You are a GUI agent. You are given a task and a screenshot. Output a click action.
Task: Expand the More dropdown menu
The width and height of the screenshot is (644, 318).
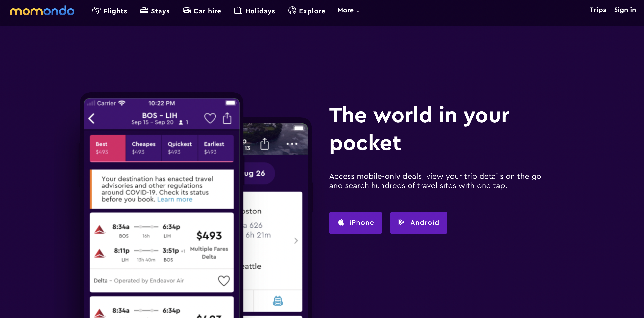click(348, 10)
